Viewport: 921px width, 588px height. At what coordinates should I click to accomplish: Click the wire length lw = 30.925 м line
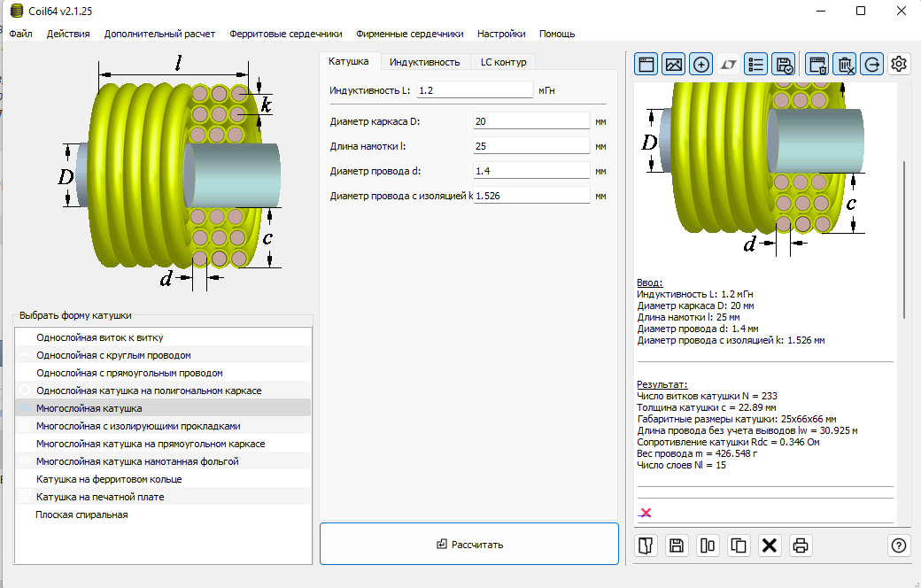coord(747,430)
